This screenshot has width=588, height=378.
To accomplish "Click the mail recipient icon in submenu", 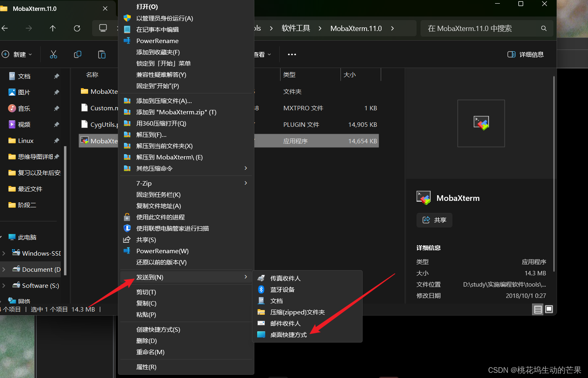I will point(261,323).
